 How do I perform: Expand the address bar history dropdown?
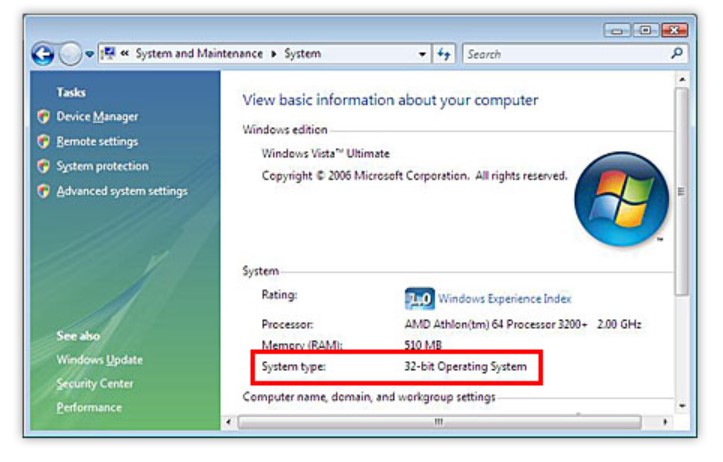pos(422,54)
